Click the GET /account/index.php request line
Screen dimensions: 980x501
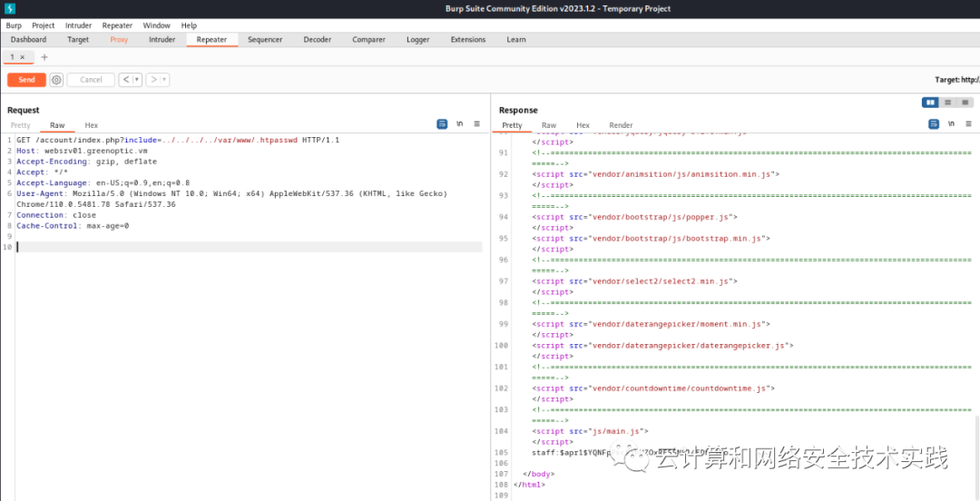pyautogui.click(x=178, y=140)
